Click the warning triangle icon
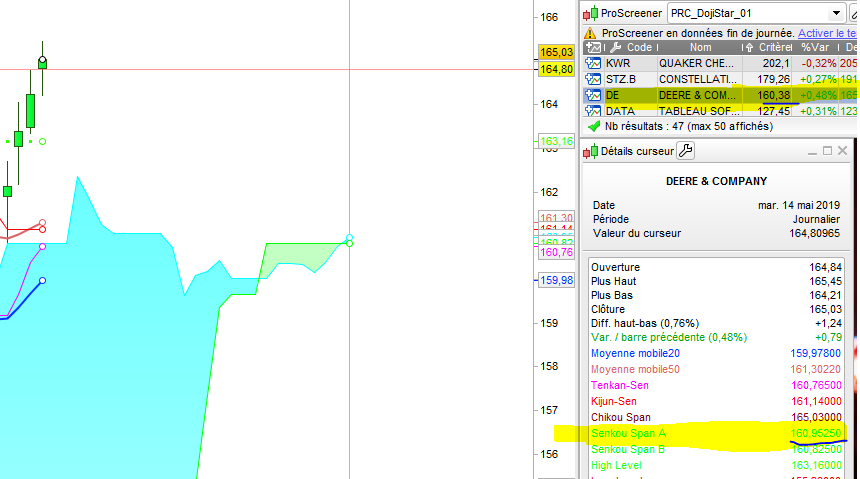 pos(590,33)
